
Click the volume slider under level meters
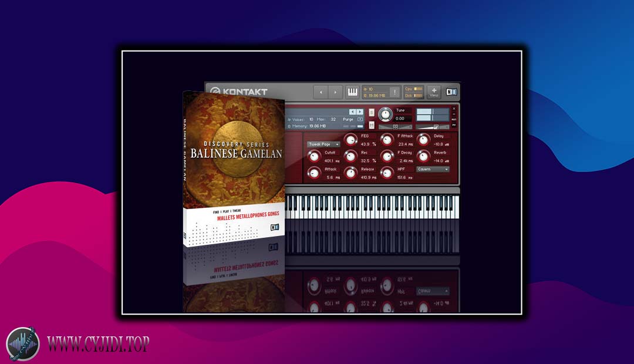coord(432,127)
